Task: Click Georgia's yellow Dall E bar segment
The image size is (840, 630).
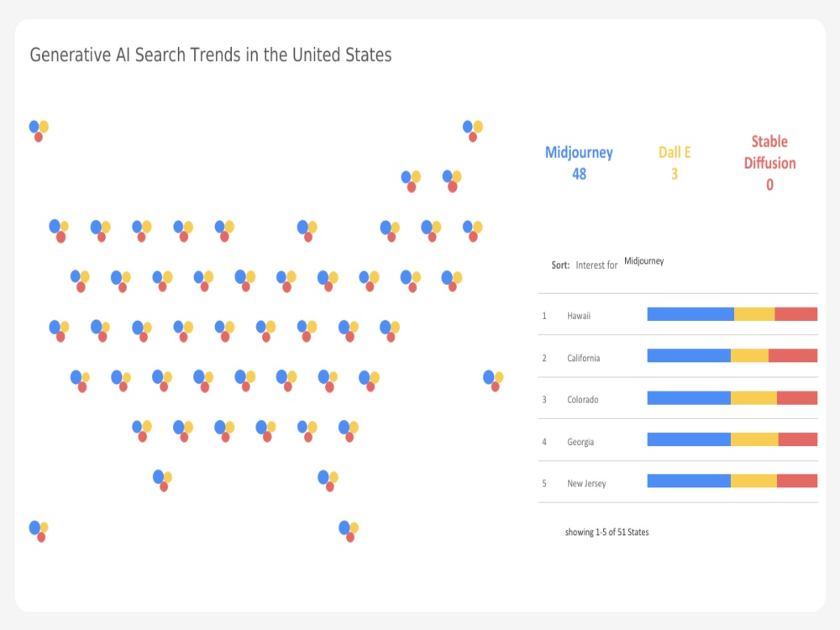Action: click(754, 440)
